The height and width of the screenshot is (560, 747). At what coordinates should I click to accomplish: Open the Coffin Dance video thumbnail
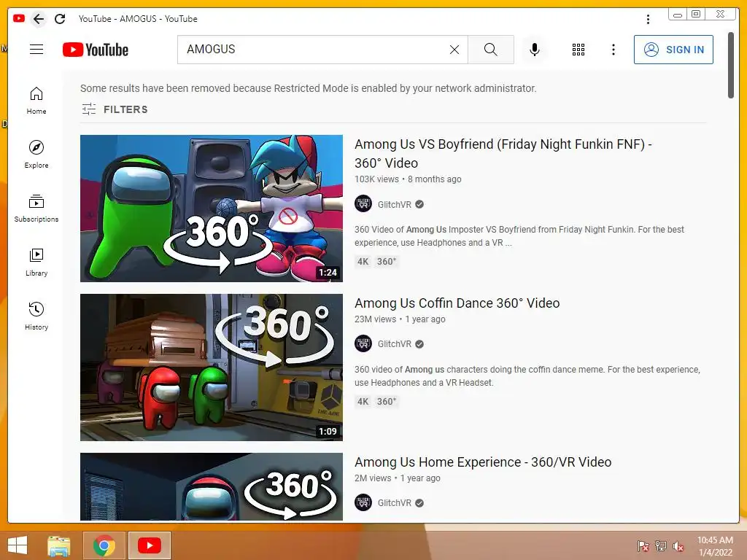212,367
